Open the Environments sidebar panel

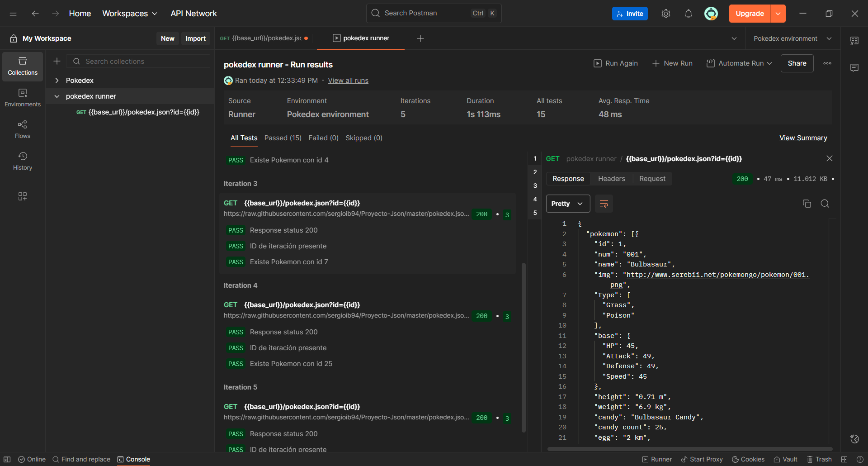point(23,98)
